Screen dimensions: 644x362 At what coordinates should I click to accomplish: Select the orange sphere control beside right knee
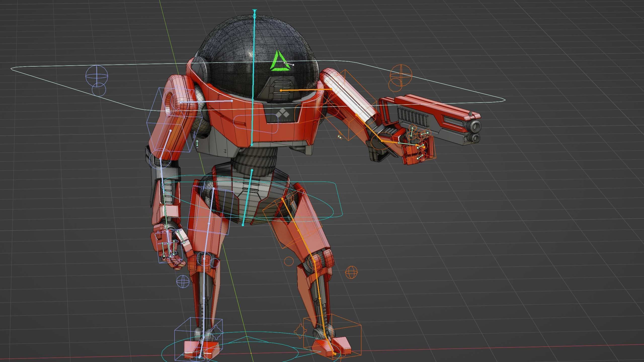tap(351, 273)
